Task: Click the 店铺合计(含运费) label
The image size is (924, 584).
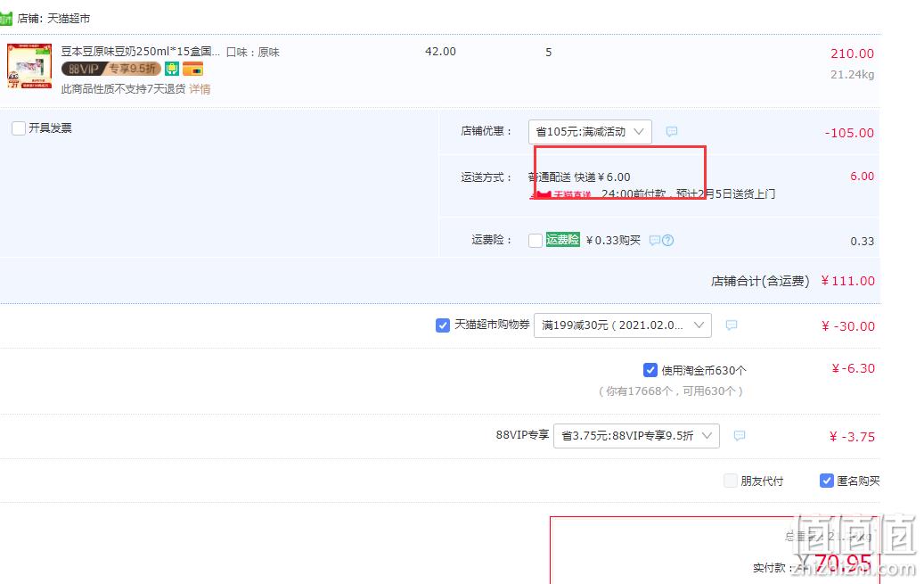Action: point(760,282)
